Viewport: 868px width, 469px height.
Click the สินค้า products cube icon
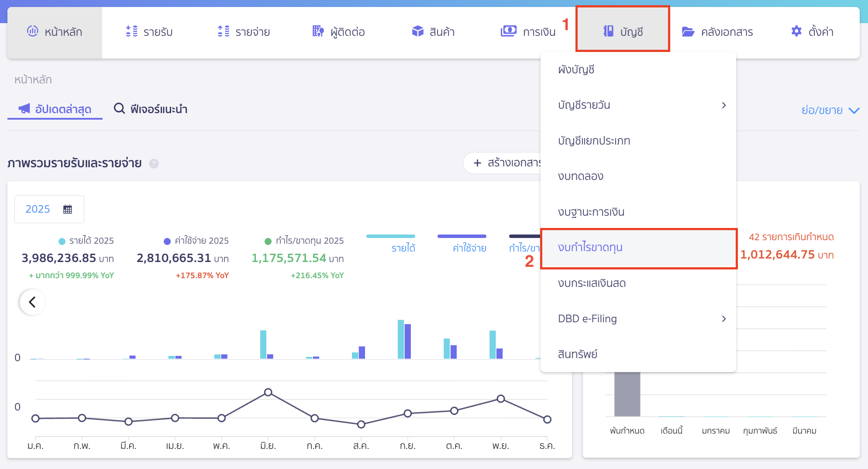(417, 31)
